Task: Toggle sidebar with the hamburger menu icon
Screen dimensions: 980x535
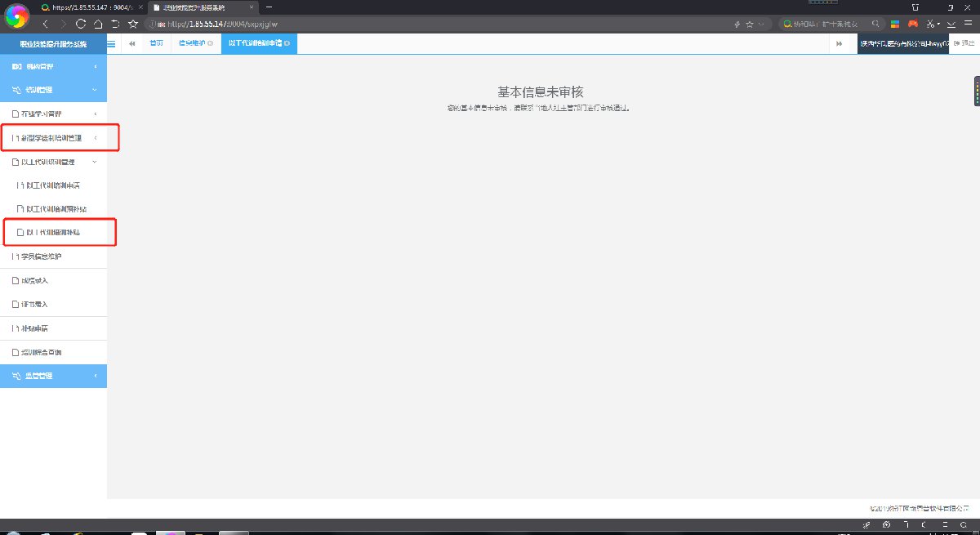Action: coord(111,43)
